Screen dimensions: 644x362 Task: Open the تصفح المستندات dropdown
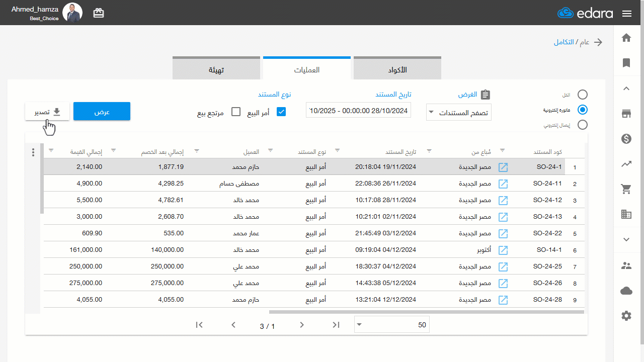458,112
